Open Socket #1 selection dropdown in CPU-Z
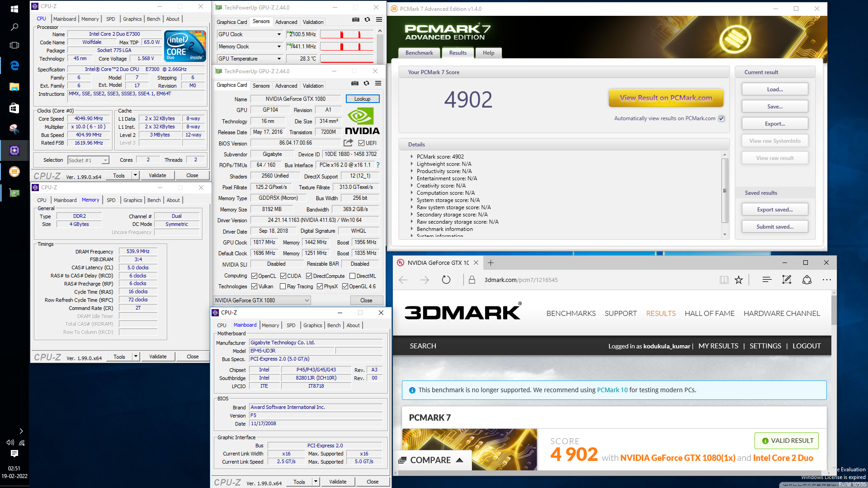Viewport: 868px width, 488px height. tap(89, 160)
